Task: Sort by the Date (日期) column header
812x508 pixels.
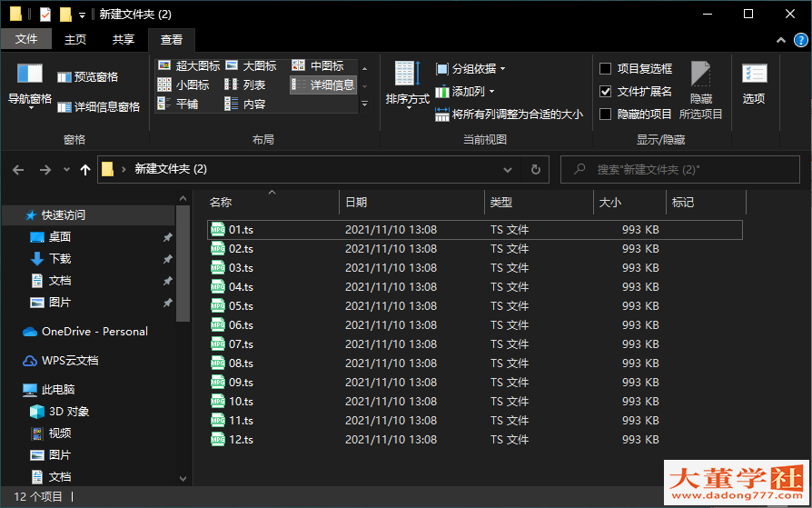Action: coord(411,202)
